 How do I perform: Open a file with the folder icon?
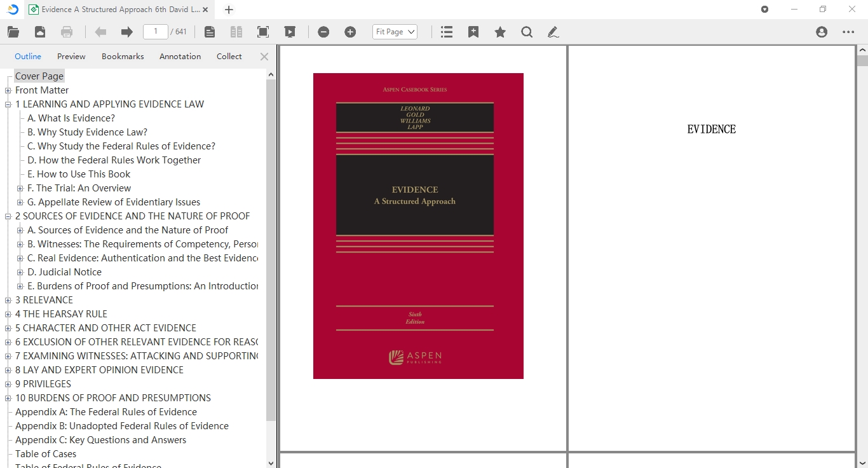[13, 32]
